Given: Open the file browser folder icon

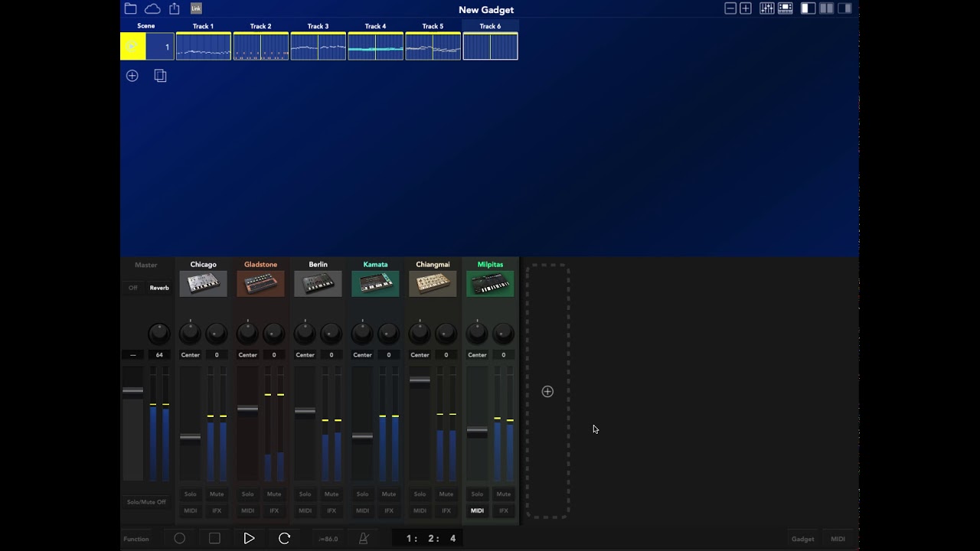Looking at the screenshot, I should (130, 8).
